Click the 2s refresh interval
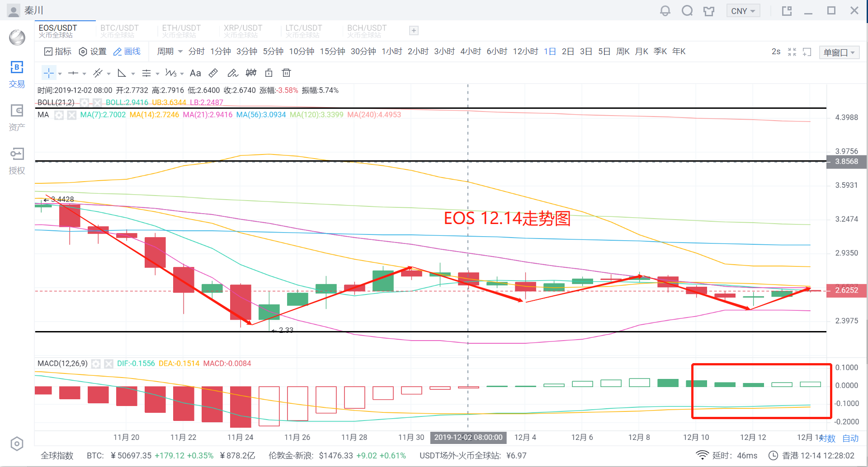Image resolution: width=868 pixels, height=467 pixels. (x=776, y=51)
